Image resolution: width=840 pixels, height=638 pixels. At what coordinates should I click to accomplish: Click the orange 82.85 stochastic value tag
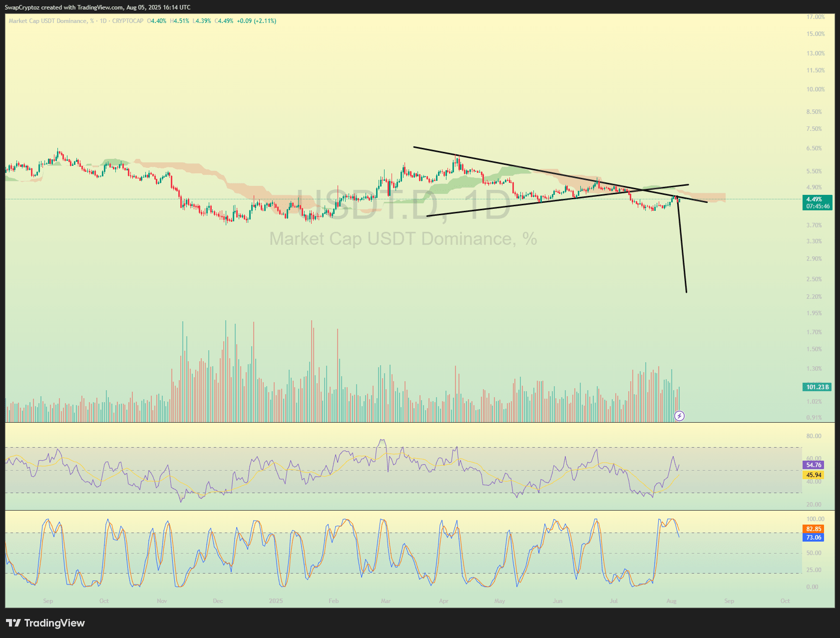(x=813, y=529)
